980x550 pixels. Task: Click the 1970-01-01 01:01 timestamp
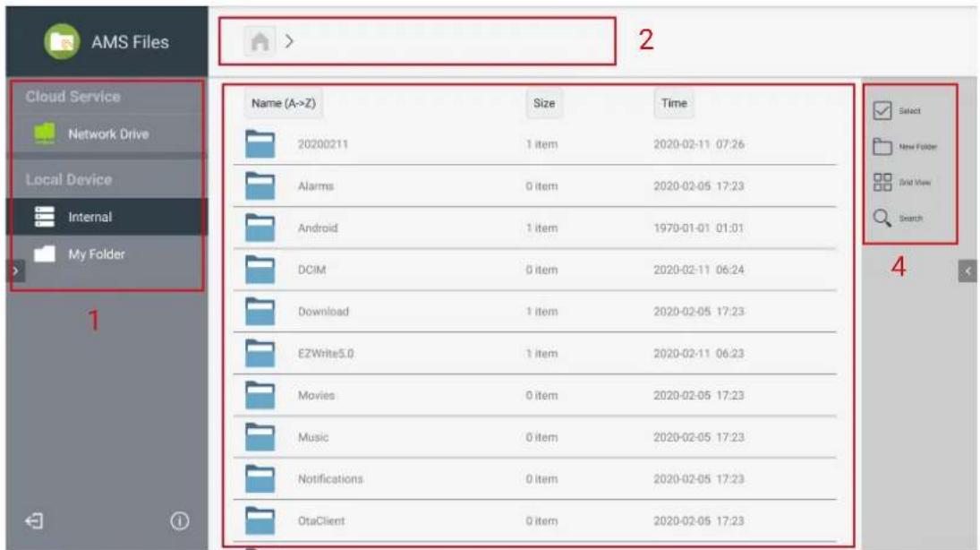(x=699, y=228)
